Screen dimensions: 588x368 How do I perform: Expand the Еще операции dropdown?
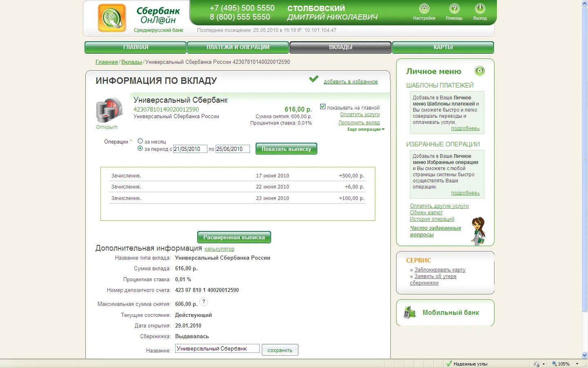(x=366, y=129)
